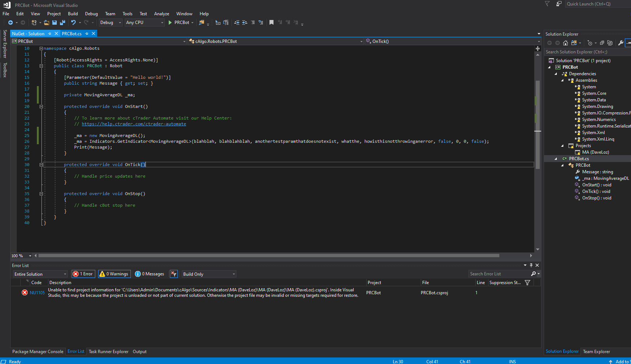Screen dimensions: 631x364
Task: Start debugging with green PRCBot play button
Action: click(x=179, y=23)
